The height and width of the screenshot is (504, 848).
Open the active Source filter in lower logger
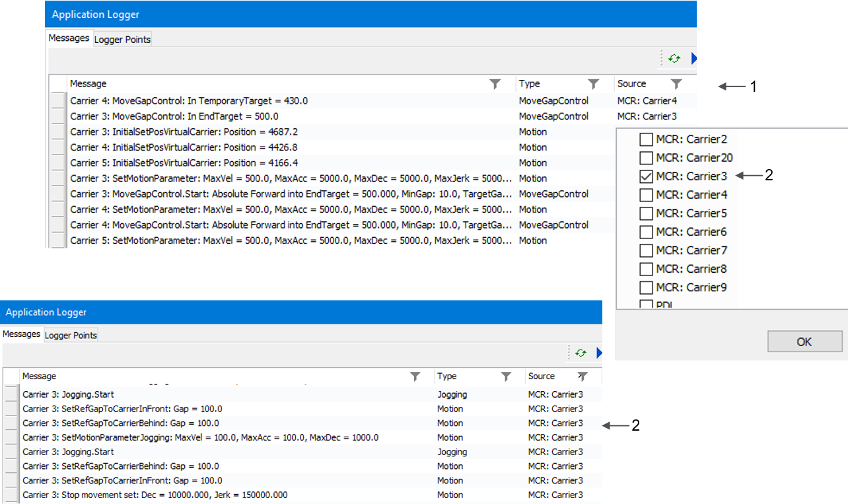point(582,377)
